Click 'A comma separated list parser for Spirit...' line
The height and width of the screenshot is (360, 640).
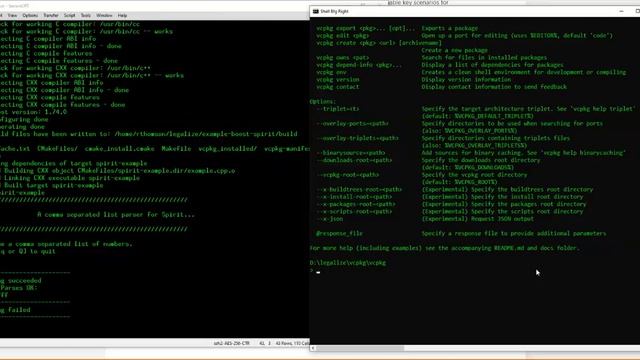pos(116,215)
